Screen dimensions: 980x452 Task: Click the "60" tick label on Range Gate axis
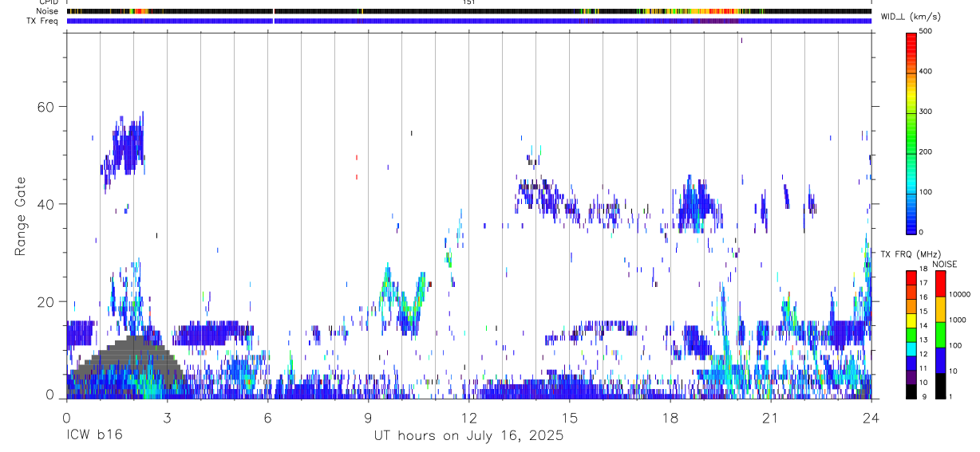coord(47,107)
